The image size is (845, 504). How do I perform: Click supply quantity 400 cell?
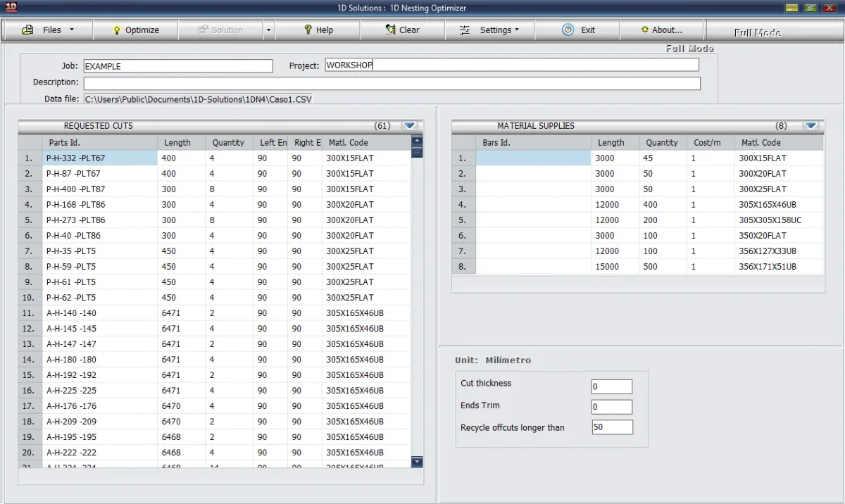tap(663, 204)
